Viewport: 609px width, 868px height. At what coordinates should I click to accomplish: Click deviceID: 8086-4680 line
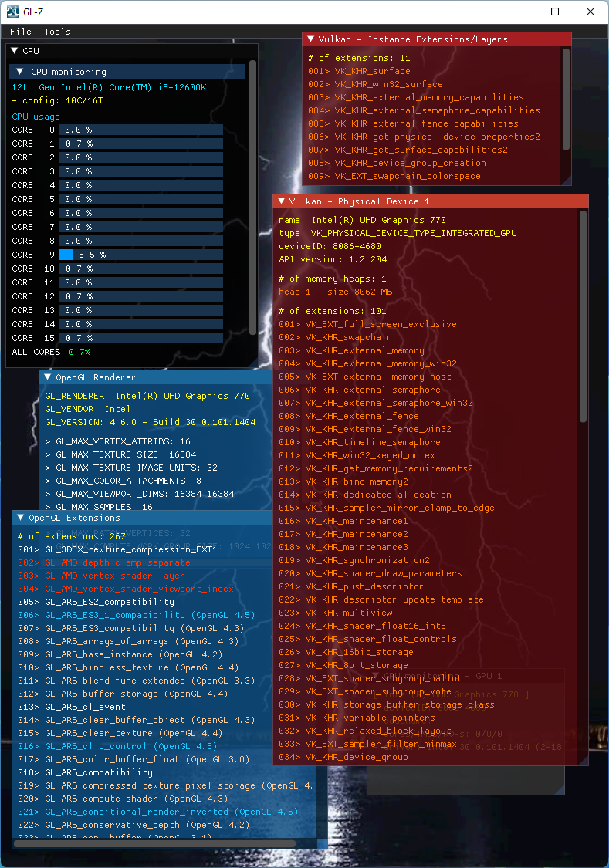pos(330,246)
